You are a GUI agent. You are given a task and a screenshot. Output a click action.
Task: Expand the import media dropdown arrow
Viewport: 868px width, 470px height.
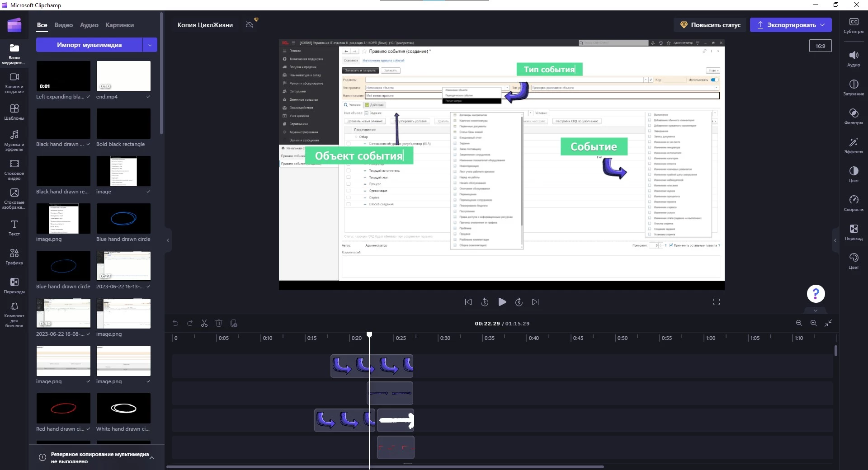coord(150,45)
